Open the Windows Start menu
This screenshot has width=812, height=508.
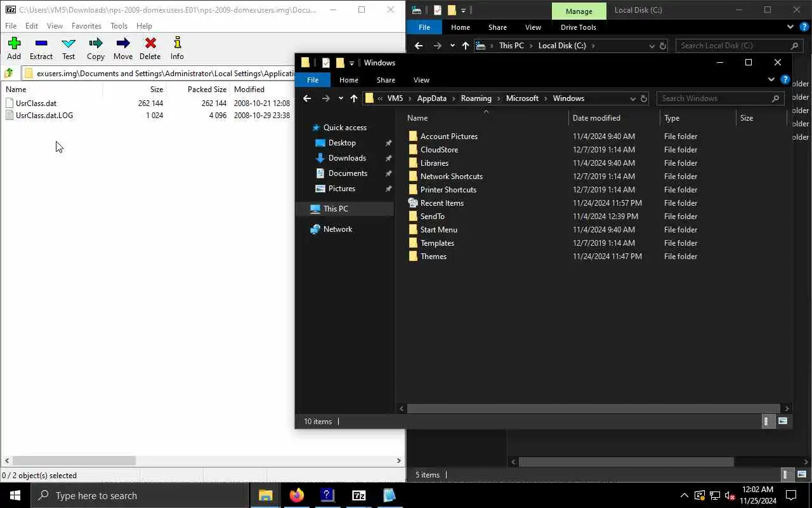(15, 495)
